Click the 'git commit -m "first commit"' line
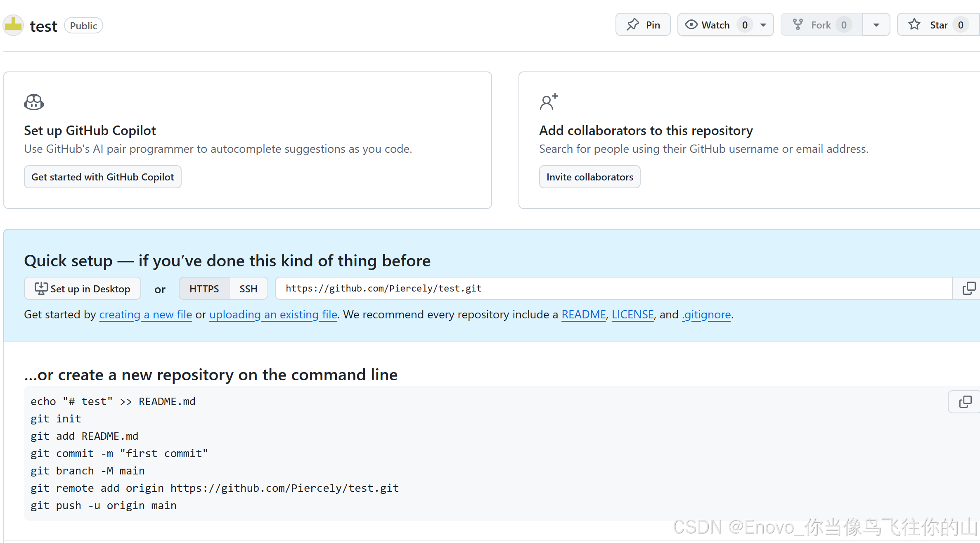The image size is (980, 543). [x=119, y=453]
